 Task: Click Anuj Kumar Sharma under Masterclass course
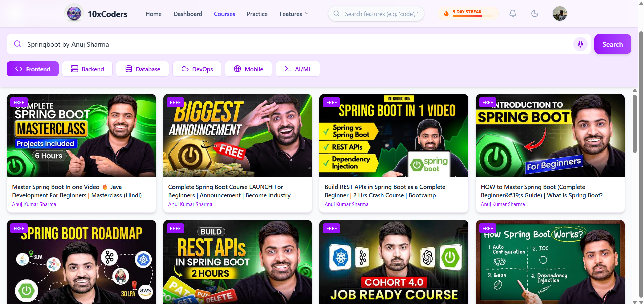pos(34,204)
